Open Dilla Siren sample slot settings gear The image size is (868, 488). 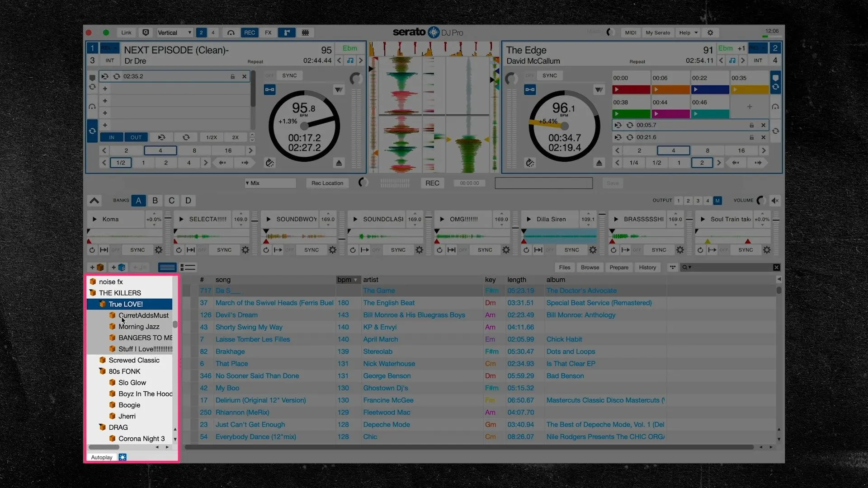(593, 250)
